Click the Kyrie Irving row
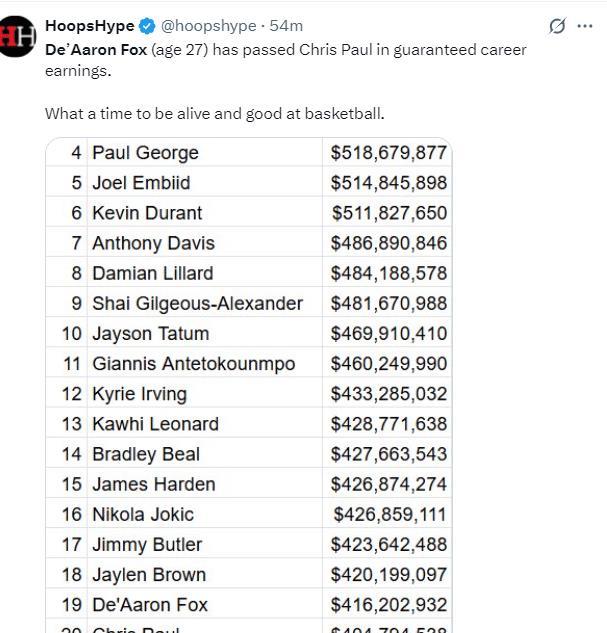 click(249, 394)
